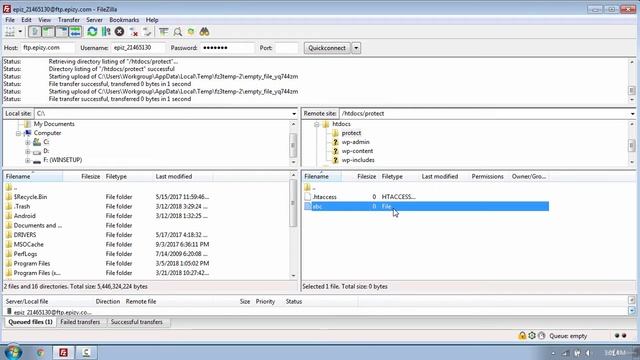Cancel the current operation

(120, 32)
